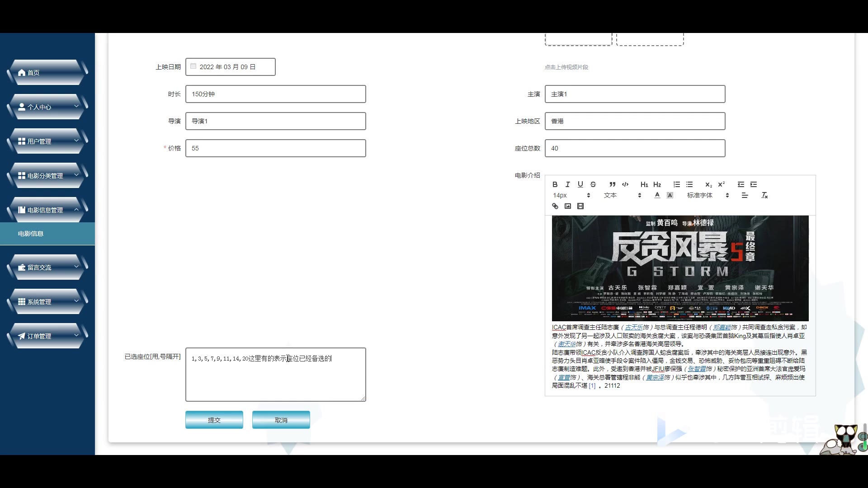Apply Heading 1 style
Image resolution: width=868 pixels, height=488 pixels.
pos(644,184)
